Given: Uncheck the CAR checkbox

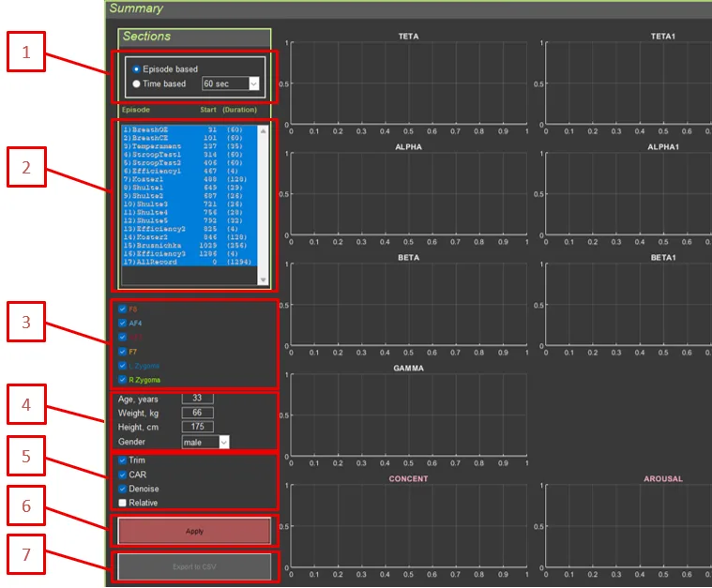Looking at the screenshot, I should click(123, 475).
